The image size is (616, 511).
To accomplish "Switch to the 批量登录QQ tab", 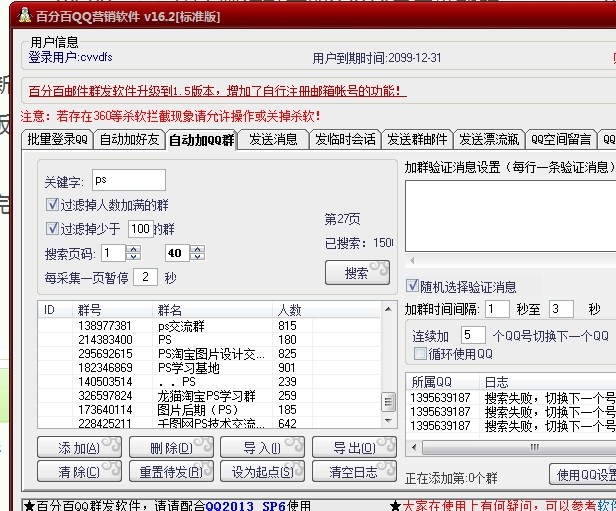I will [x=57, y=139].
